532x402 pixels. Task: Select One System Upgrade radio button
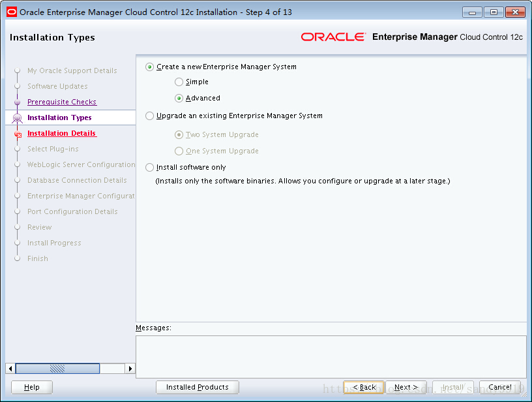click(x=179, y=151)
